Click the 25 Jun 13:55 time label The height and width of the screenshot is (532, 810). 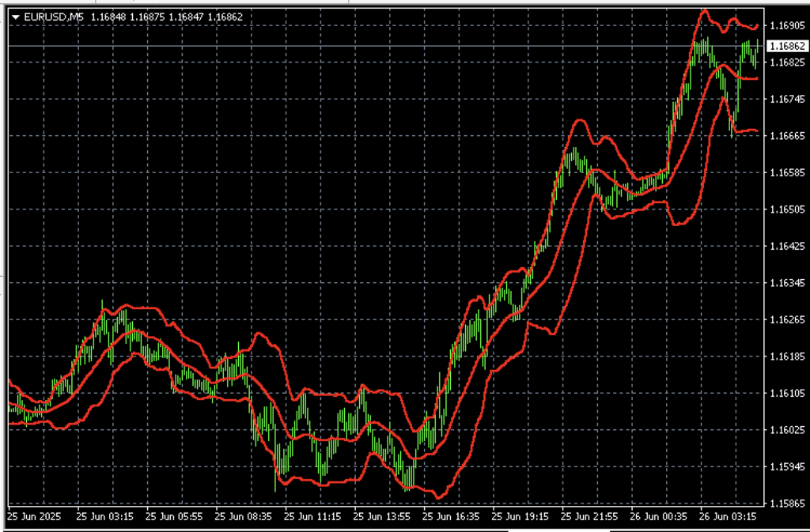pos(382,516)
